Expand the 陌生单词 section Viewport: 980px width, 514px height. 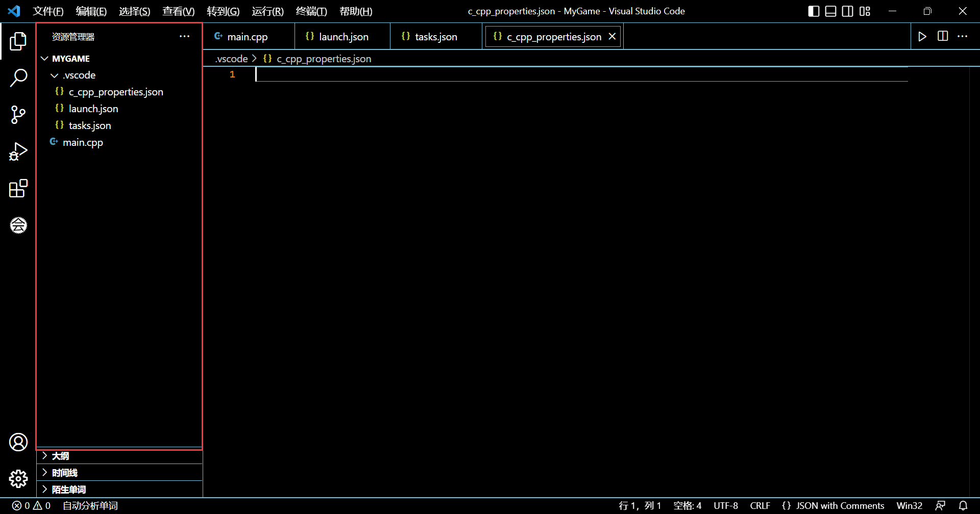tap(119, 490)
